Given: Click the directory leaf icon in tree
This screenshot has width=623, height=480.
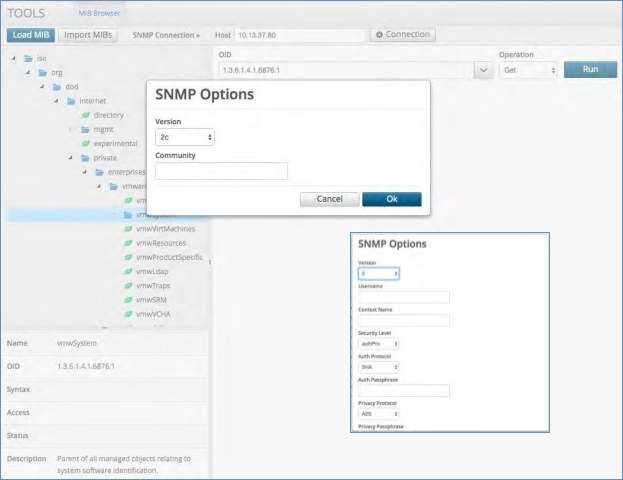Looking at the screenshot, I should (85, 115).
